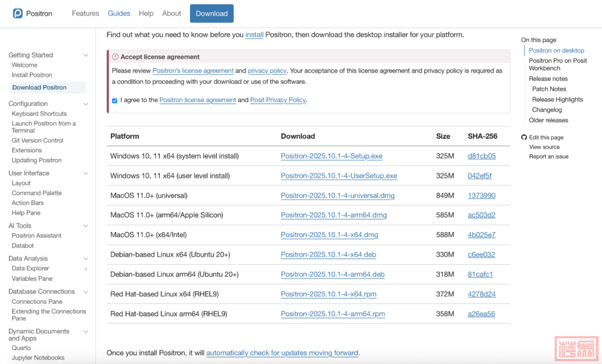Download the Debian x64 deb package

tap(328, 255)
